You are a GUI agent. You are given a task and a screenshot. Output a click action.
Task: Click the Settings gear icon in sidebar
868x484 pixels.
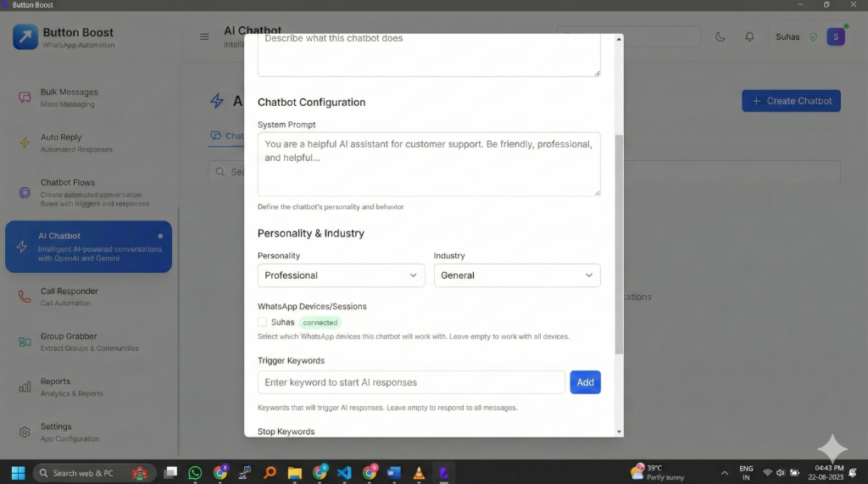(25, 432)
